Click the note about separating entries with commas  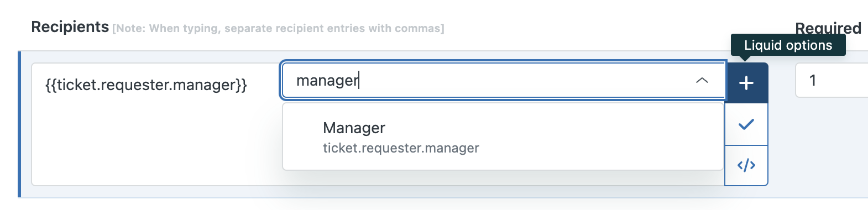(278, 28)
